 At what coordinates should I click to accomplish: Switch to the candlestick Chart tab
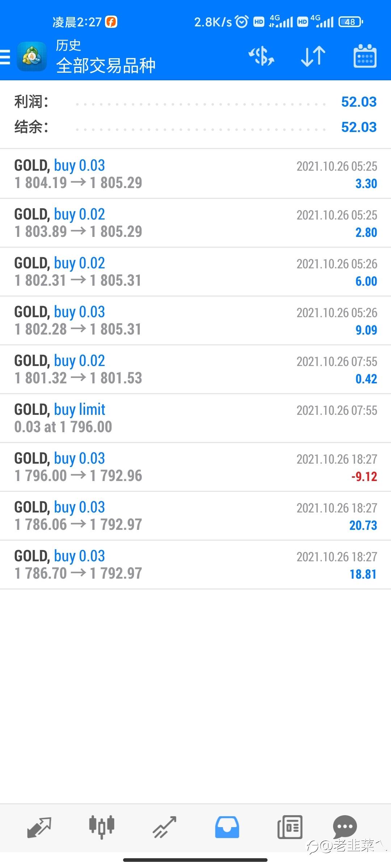tap(102, 827)
